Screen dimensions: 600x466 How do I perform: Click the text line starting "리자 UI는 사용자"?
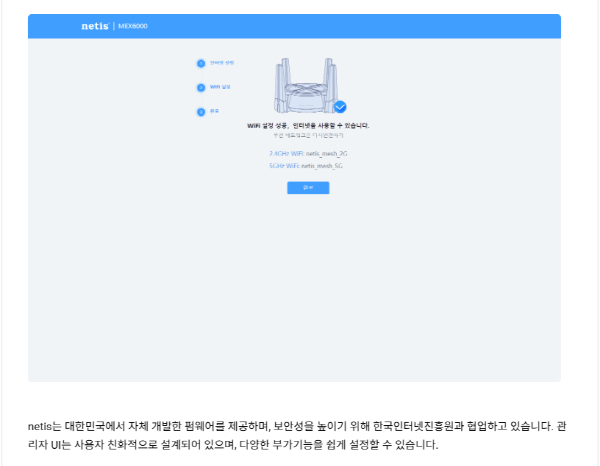click(x=233, y=445)
